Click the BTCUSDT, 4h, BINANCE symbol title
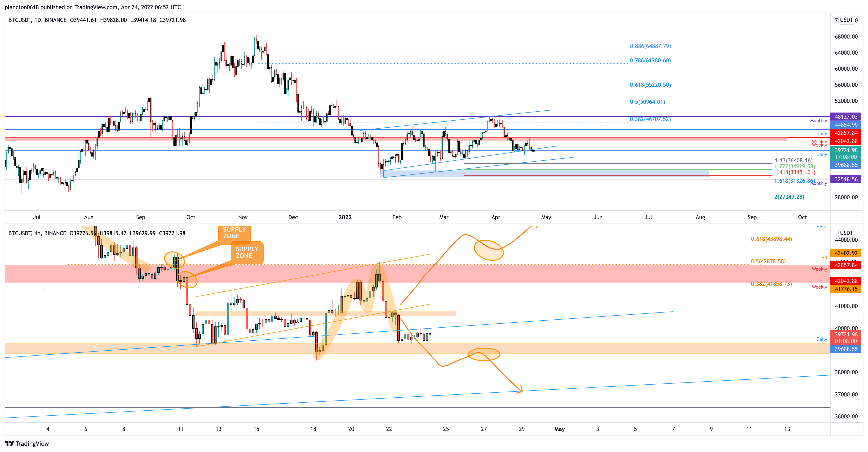 tap(37, 233)
